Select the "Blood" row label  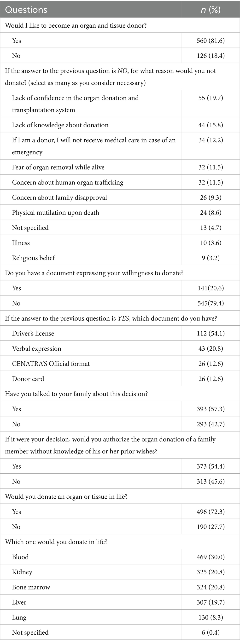coord(20,557)
